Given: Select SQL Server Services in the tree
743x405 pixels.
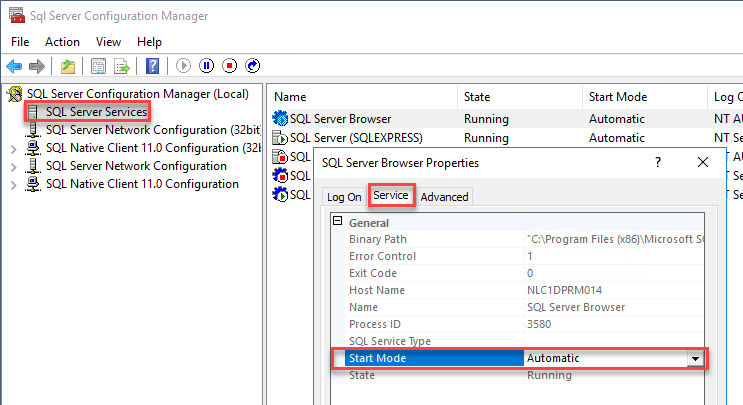Looking at the screenshot, I should [95, 112].
